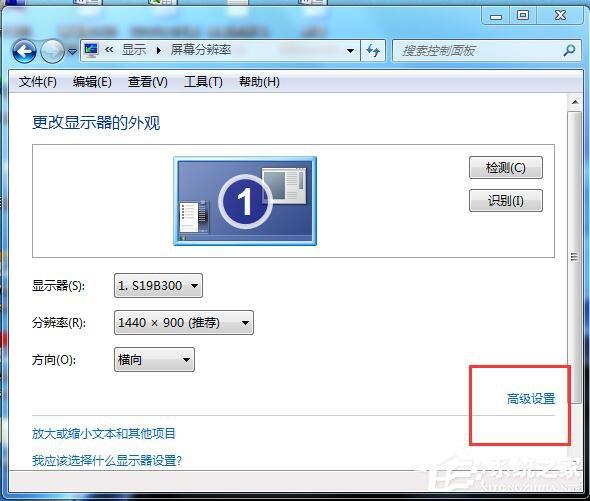This screenshot has height=501, width=590.
Task: Click the greyed-out forward arrow button
Action: tap(52, 51)
